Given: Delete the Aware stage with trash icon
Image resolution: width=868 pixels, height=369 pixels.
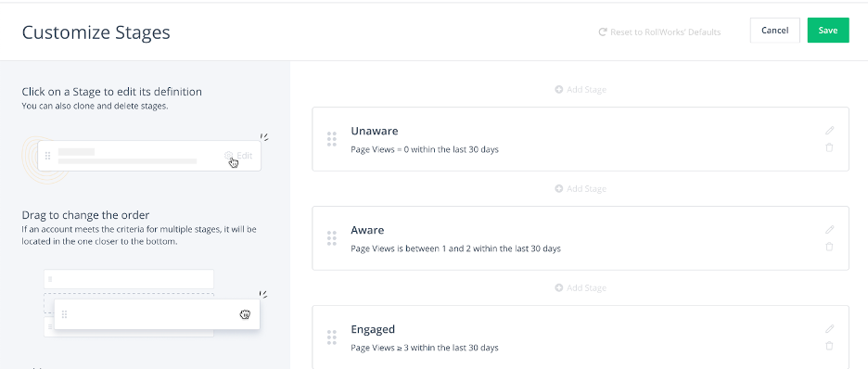Looking at the screenshot, I should click(829, 247).
